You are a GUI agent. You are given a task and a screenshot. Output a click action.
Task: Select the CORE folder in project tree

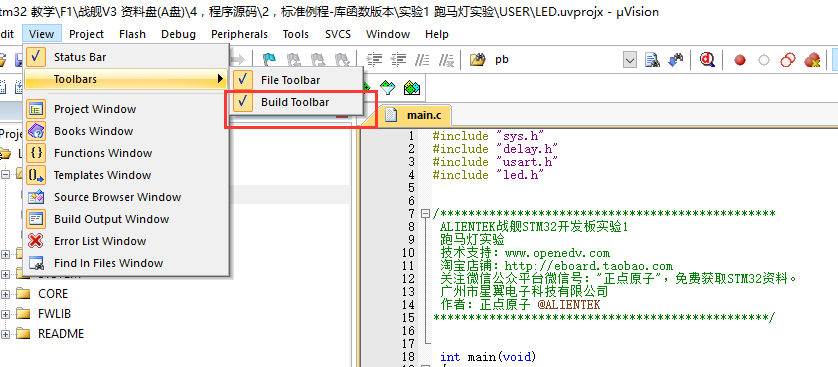53,294
